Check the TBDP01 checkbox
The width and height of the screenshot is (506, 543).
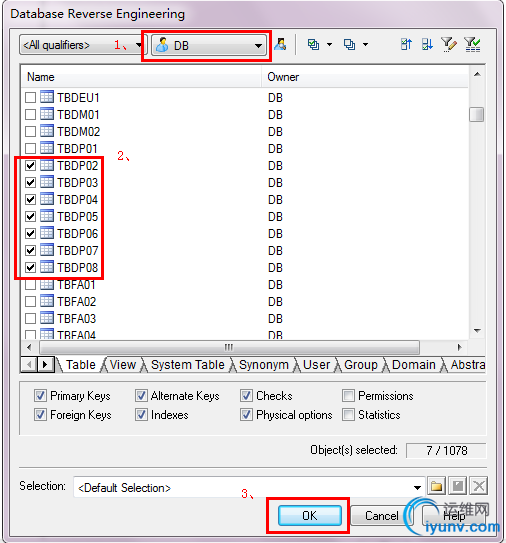coord(30,149)
